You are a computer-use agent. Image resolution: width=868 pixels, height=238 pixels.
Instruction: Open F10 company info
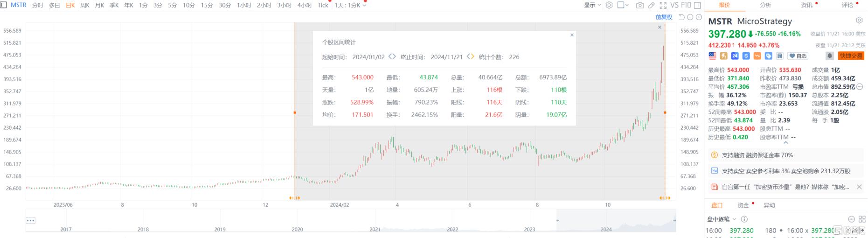(x=686, y=5)
